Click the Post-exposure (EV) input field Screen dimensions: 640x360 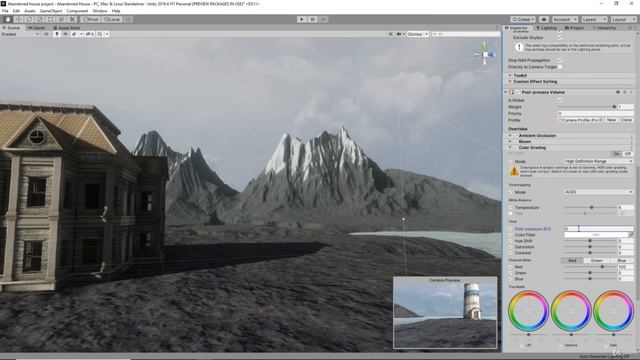(x=599, y=229)
